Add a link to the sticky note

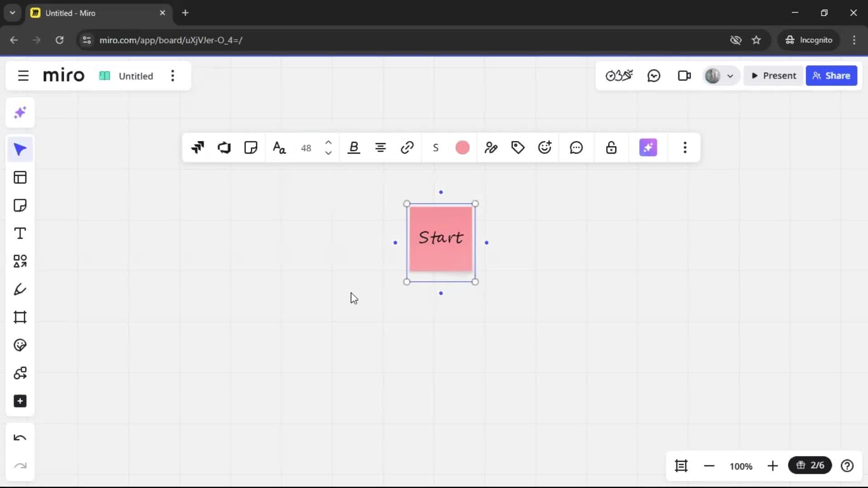[x=407, y=148]
